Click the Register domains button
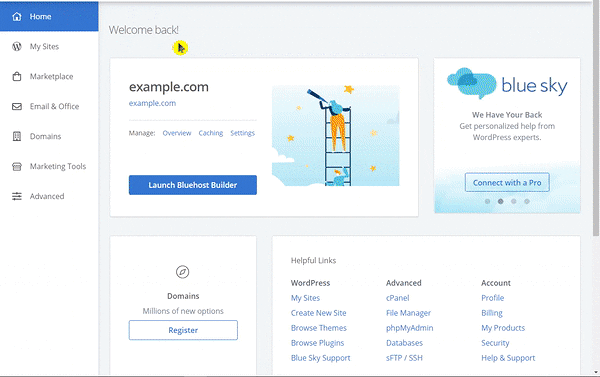600x377 pixels. [x=183, y=330]
